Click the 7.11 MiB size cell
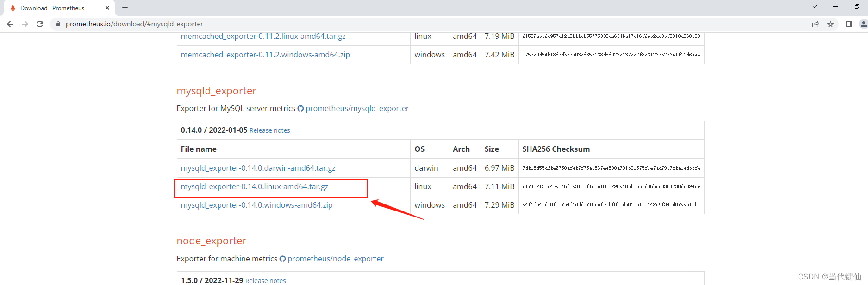 point(500,186)
